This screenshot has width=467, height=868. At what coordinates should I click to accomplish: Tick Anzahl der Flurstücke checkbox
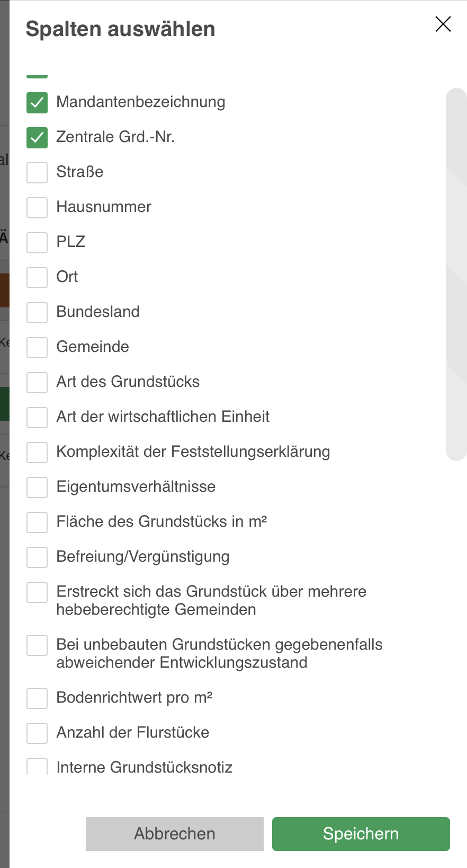(x=37, y=733)
